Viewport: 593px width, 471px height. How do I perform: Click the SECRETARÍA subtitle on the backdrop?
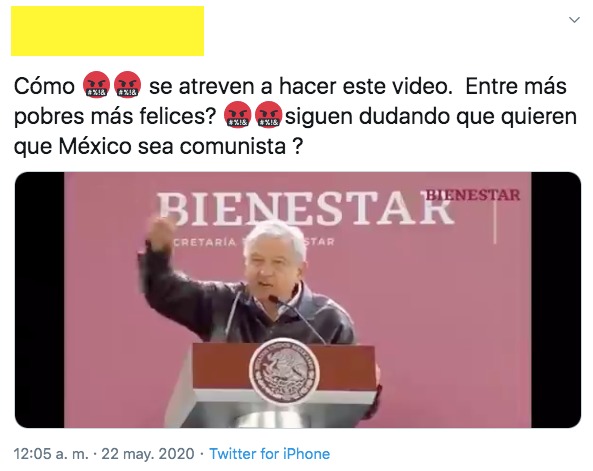click(205, 242)
